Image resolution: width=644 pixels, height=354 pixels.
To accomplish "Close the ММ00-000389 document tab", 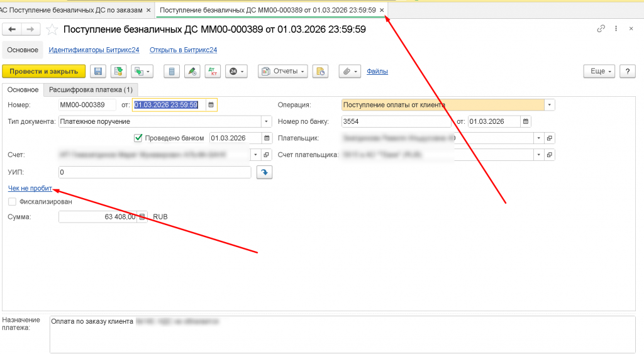I will pyautogui.click(x=382, y=10).
